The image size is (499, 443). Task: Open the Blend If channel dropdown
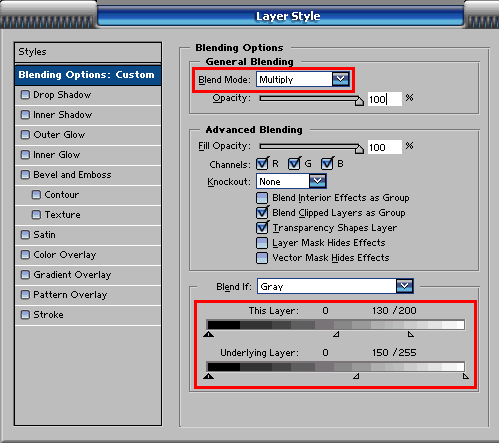pyautogui.click(x=404, y=286)
